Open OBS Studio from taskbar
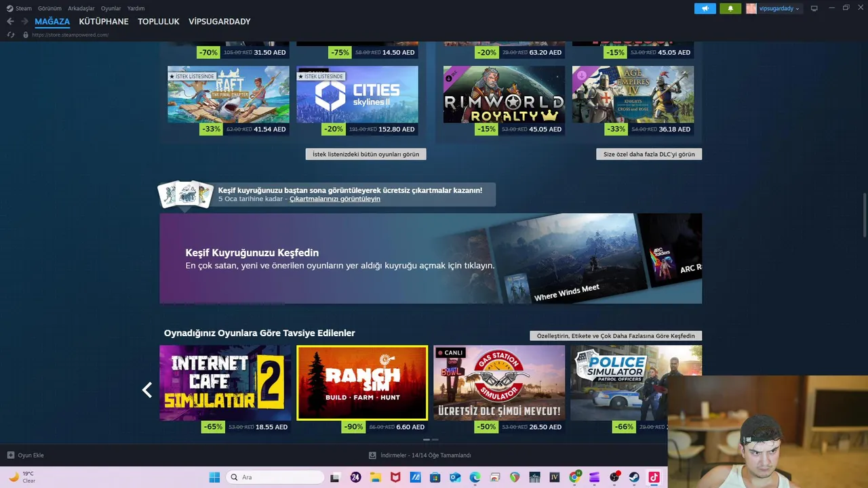Screen dimensions: 868x488 click(614, 477)
